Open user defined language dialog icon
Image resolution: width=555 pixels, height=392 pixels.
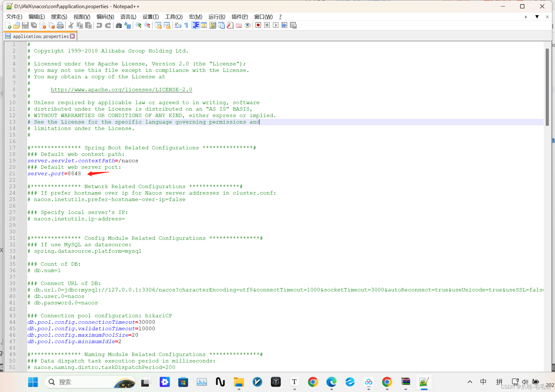(x=204, y=26)
